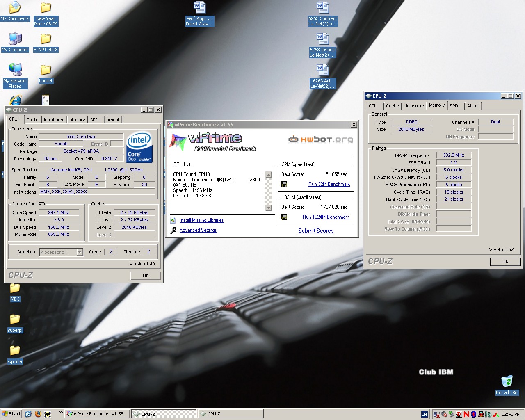The image size is (525, 420).
Task: Click the DRAM Frequency 332.6 MHz field
Action: [454, 155]
